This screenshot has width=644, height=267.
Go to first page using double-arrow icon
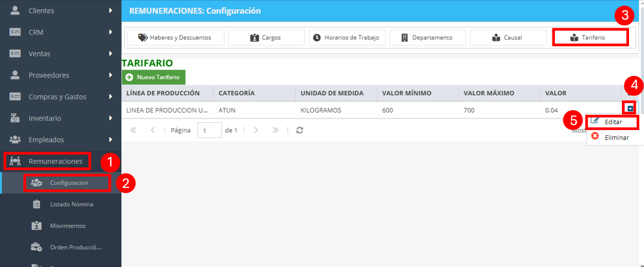pyautogui.click(x=133, y=130)
